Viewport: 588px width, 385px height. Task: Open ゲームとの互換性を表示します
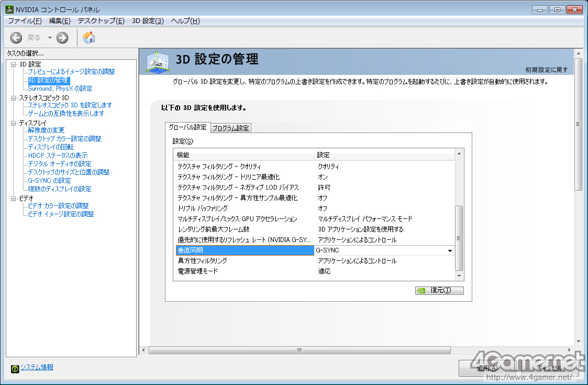pyautogui.click(x=66, y=113)
